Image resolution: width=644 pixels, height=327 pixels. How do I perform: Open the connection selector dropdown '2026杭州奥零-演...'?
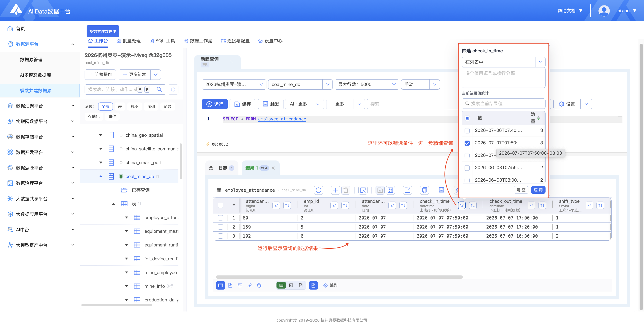click(234, 84)
